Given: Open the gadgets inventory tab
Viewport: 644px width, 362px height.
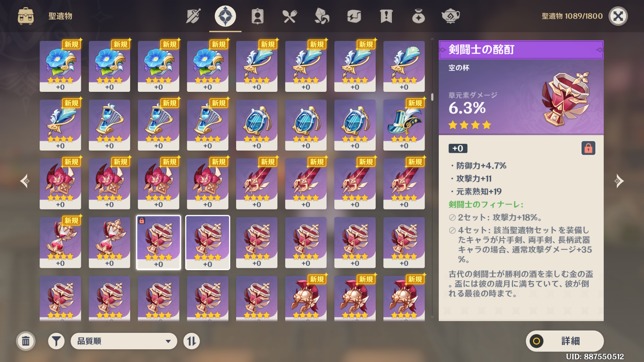Looking at the screenshot, I should 354,16.
